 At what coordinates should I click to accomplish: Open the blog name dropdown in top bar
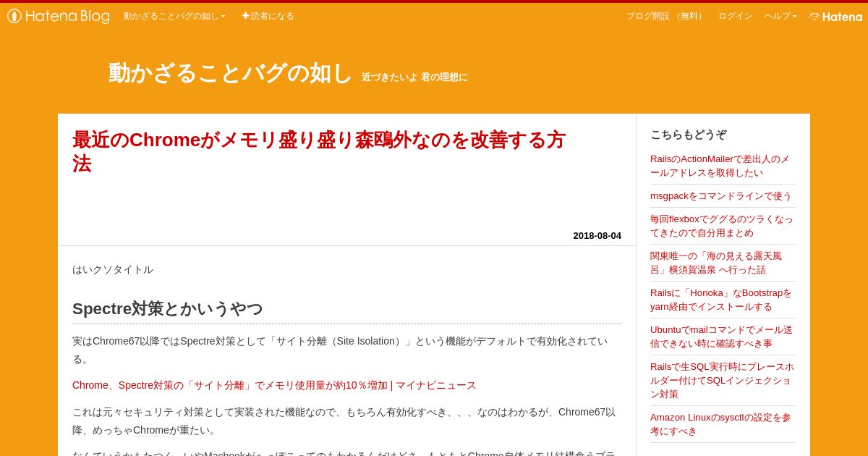coord(174,16)
